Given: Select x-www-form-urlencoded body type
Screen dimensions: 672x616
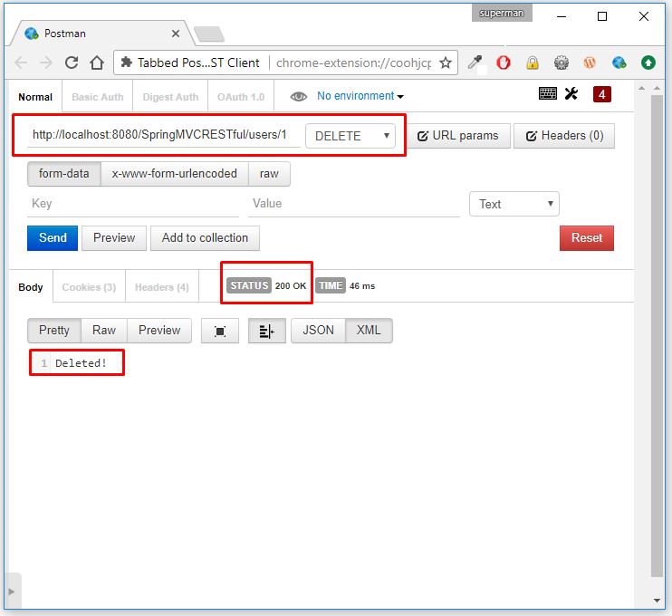Looking at the screenshot, I should tap(175, 174).
